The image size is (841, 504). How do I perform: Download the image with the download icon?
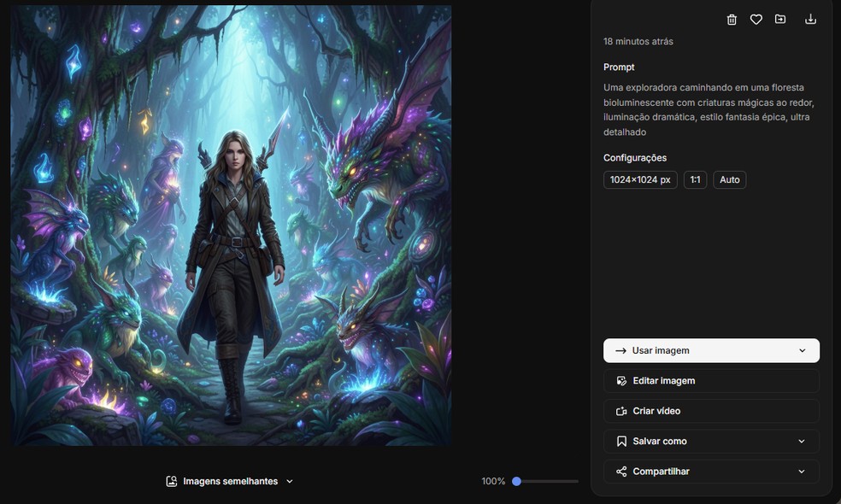[x=810, y=20]
